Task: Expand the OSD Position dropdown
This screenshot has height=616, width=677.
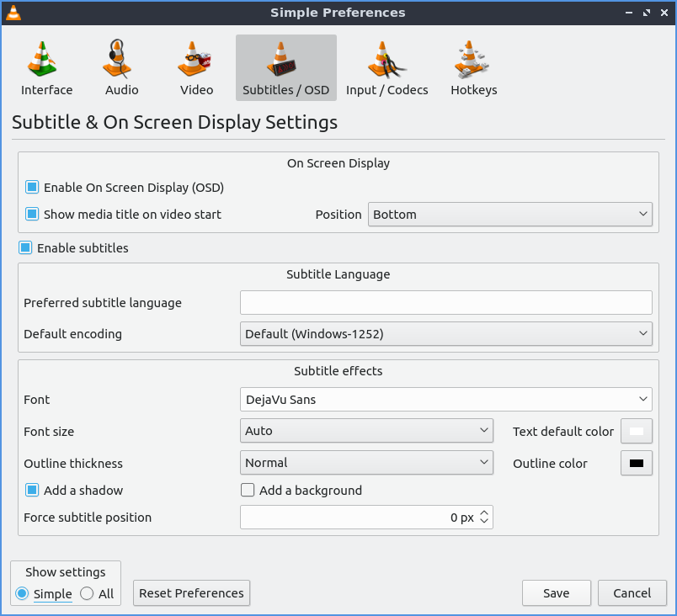Action: pyautogui.click(x=510, y=215)
